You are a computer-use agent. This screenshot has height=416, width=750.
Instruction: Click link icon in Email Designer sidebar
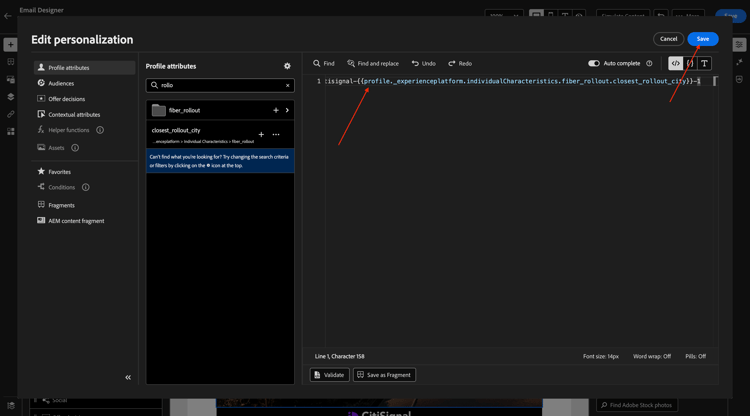(11, 114)
